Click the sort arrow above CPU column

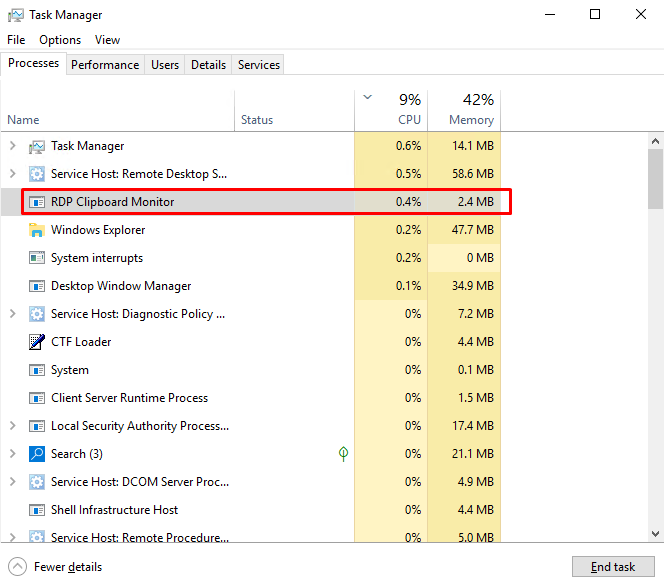pos(368,97)
